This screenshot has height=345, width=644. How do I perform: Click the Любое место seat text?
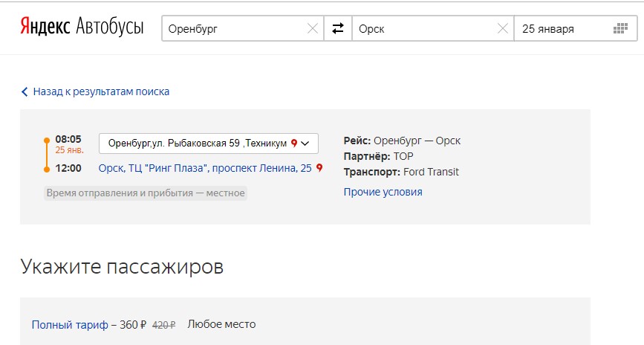tap(221, 324)
